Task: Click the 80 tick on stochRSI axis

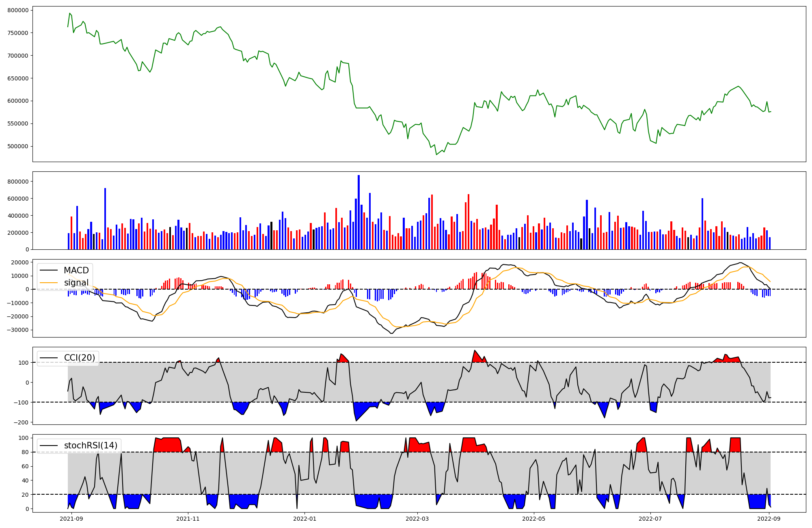Action: tap(25, 452)
